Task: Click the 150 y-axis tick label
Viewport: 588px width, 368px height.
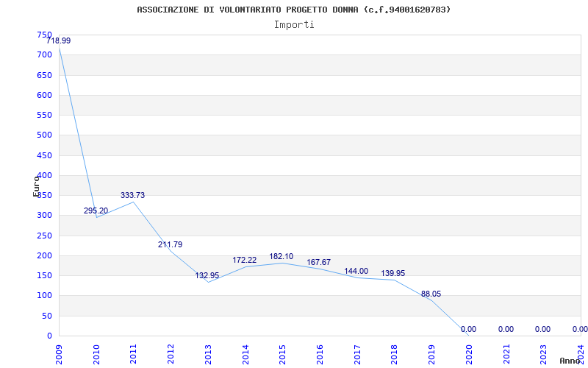Action: [44, 275]
